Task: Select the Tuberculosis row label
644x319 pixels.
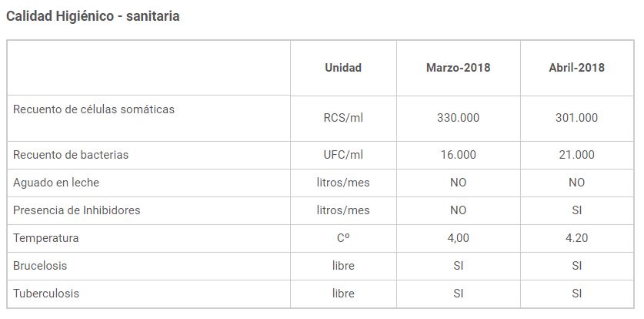Action: [46, 294]
